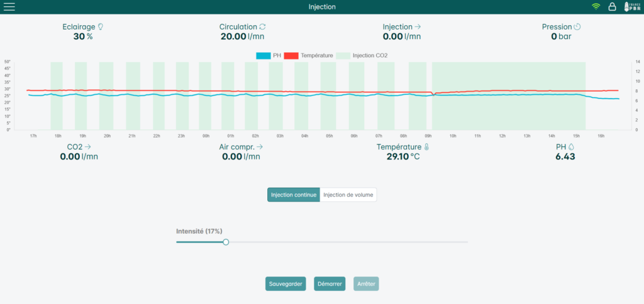Click the Sauvegarder button
The height and width of the screenshot is (304, 644).
(x=286, y=284)
